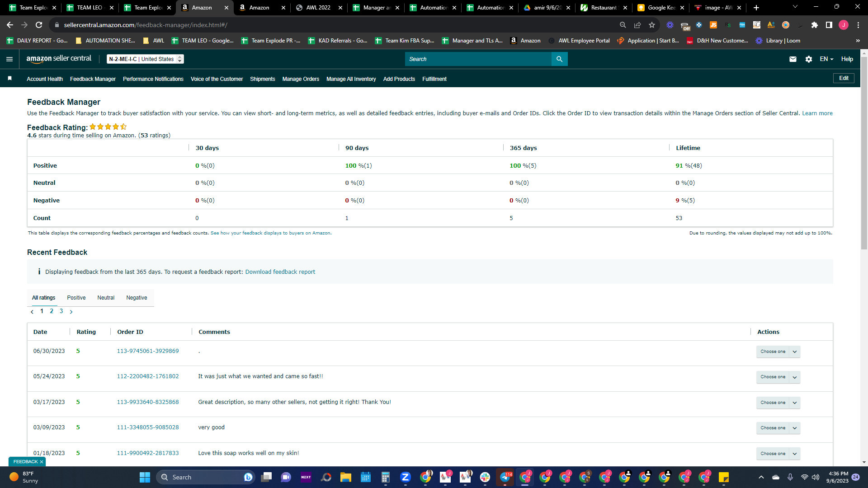Image resolution: width=868 pixels, height=488 pixels.
Task: Click the page vertical scrollbar
Action: coord(864,154)
